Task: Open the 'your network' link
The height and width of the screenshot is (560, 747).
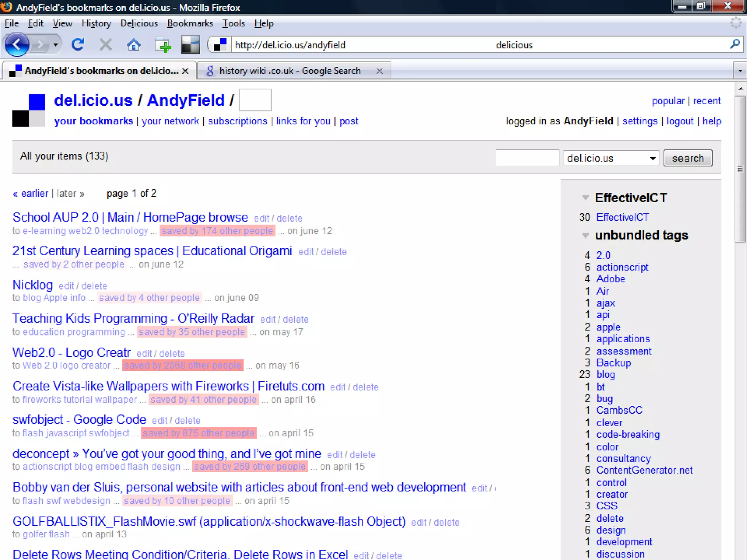Action: click(x=170, y=121)
